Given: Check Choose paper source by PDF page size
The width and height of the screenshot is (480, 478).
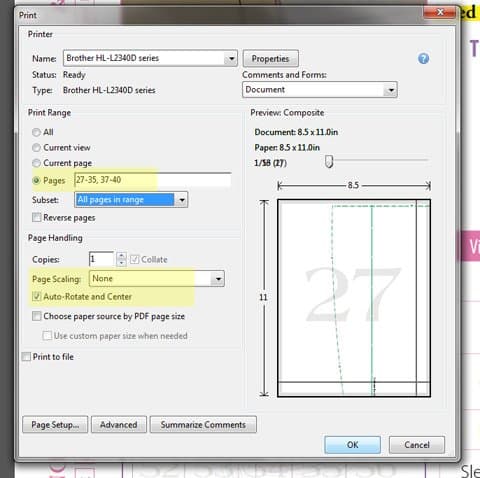Looking at the screenshot, I should 37,316.
